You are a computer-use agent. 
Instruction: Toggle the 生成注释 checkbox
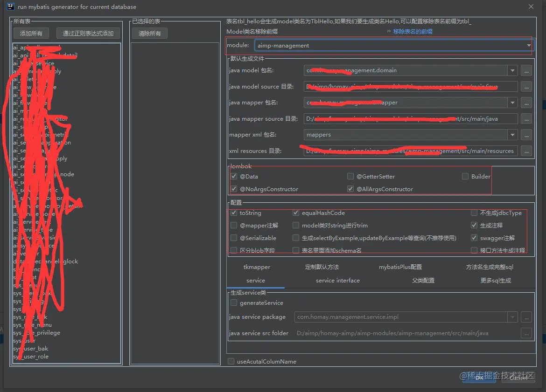pyautogui.click(x=474, y=226)
